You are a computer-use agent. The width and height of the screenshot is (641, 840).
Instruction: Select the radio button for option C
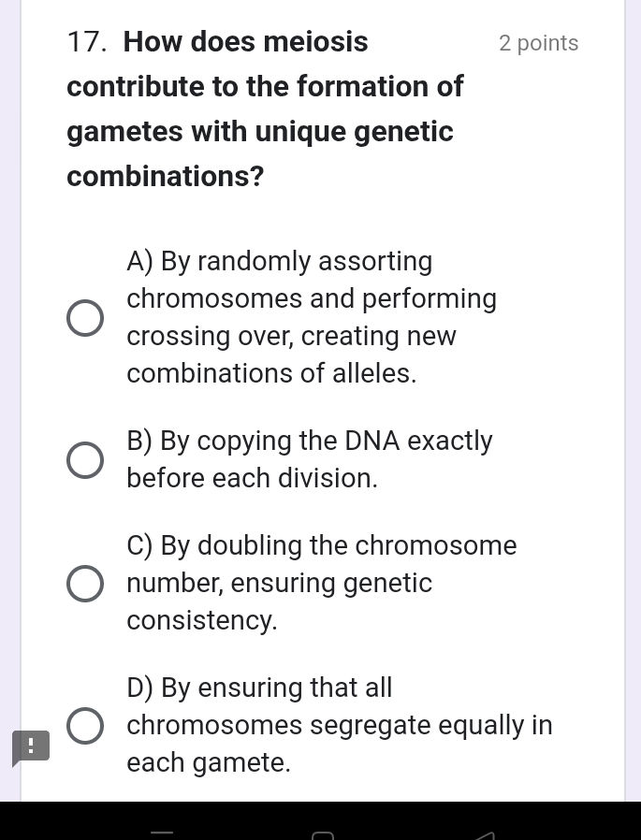coord(85,583)
